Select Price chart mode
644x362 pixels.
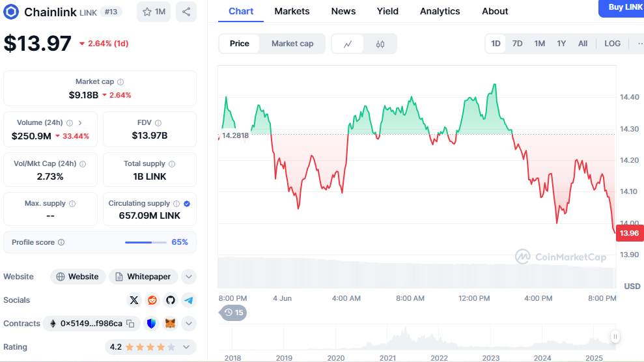240,44
